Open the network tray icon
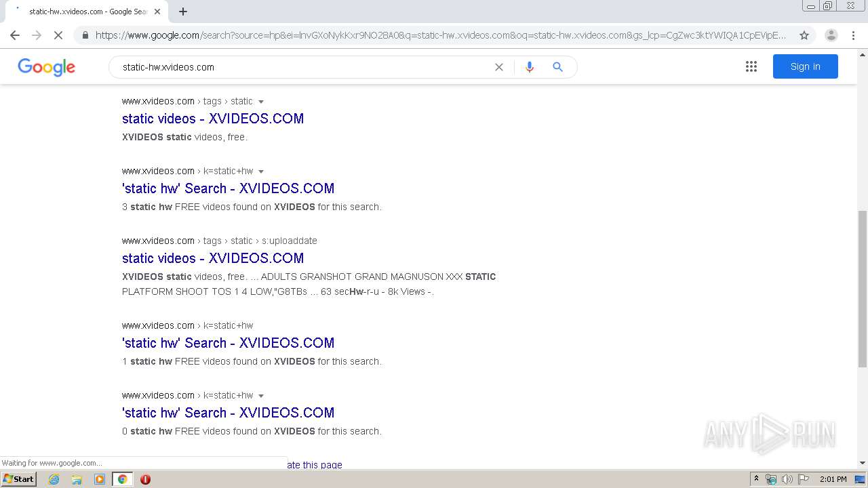Viewport: 868px width, 488px height. pos(771,479)
